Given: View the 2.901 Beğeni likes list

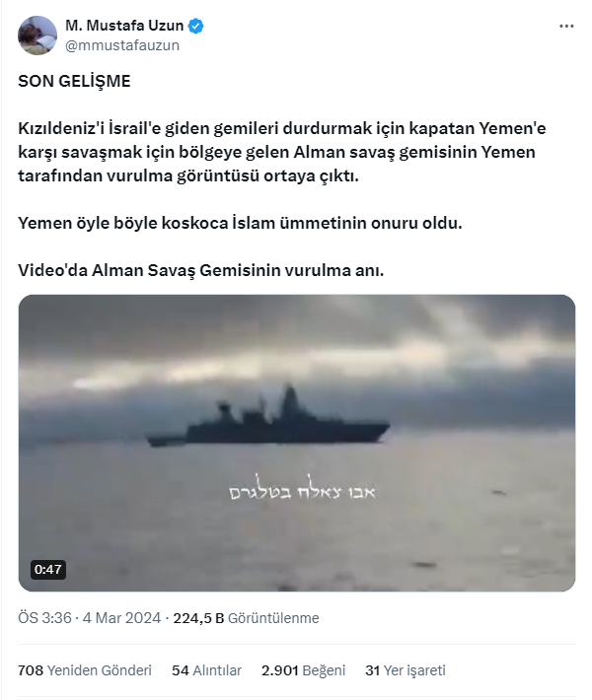Looking at the screenshot, I should coord(303,670).
